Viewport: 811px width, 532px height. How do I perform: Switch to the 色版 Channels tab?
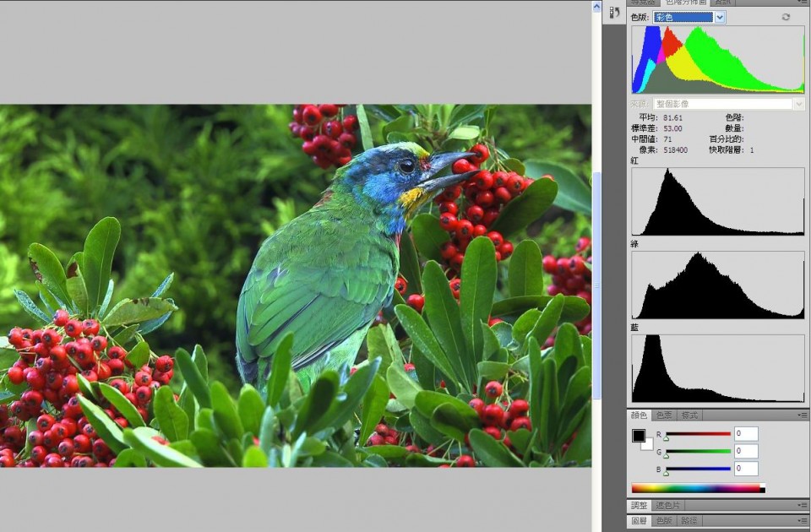664,521
